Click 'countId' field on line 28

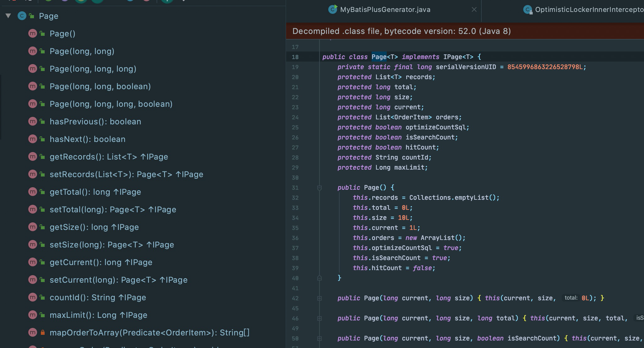(415, 157)
